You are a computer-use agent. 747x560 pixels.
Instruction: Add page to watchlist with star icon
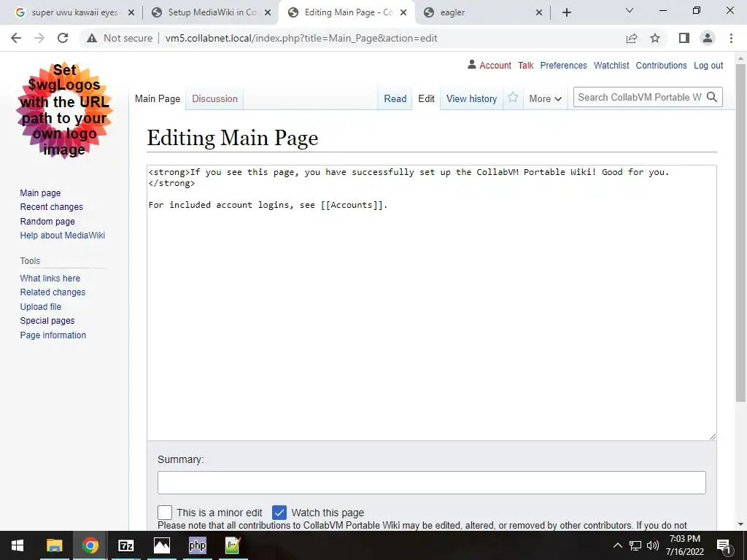[x=513, y=97]
